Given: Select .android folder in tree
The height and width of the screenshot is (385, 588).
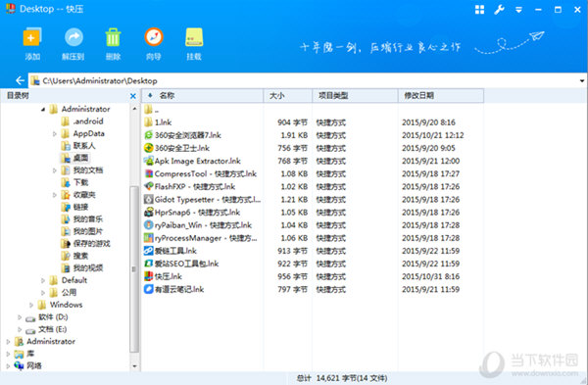Looking at the screenshot, I should (88, 121).
